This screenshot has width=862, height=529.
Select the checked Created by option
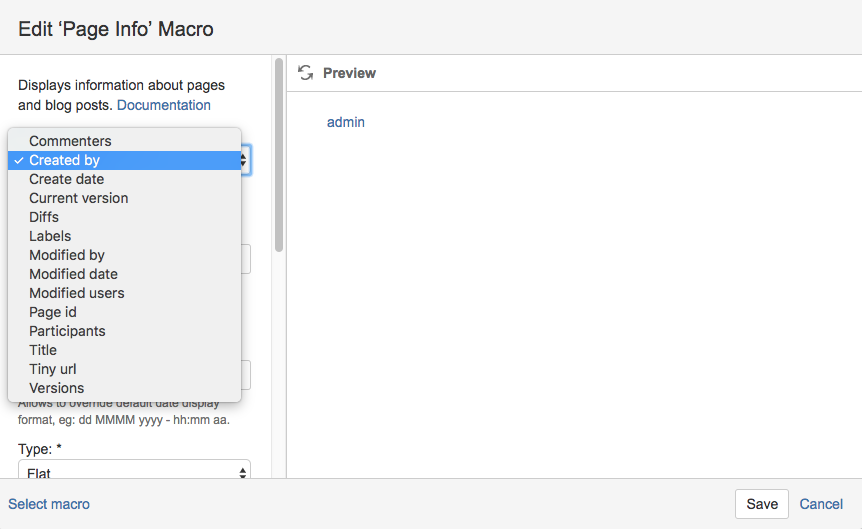coord(124,160)
